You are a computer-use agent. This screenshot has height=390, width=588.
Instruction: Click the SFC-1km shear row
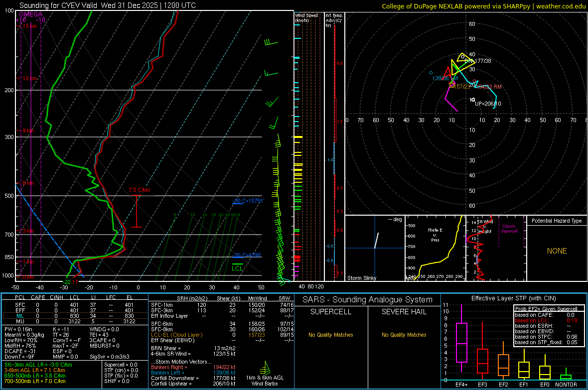point(222,305)
